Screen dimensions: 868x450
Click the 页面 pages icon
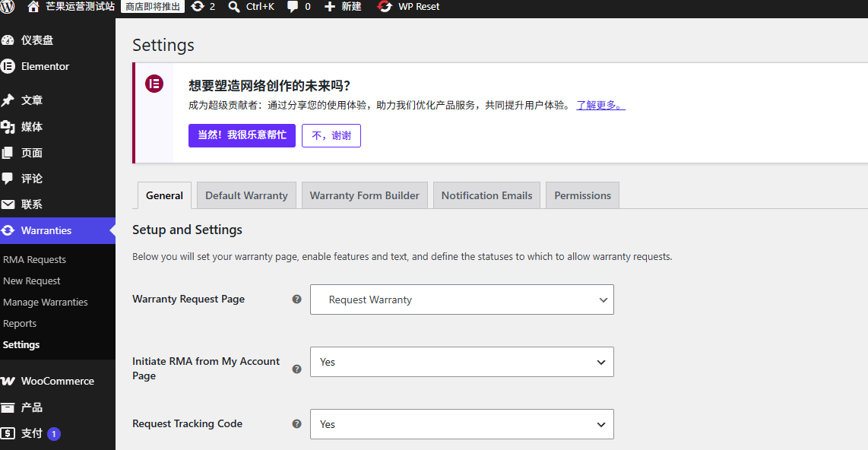point(8,153)
